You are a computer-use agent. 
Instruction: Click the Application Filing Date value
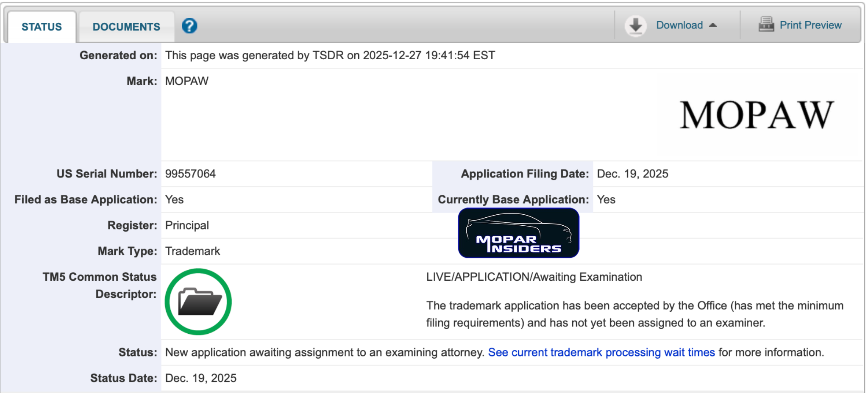point(632,174)
